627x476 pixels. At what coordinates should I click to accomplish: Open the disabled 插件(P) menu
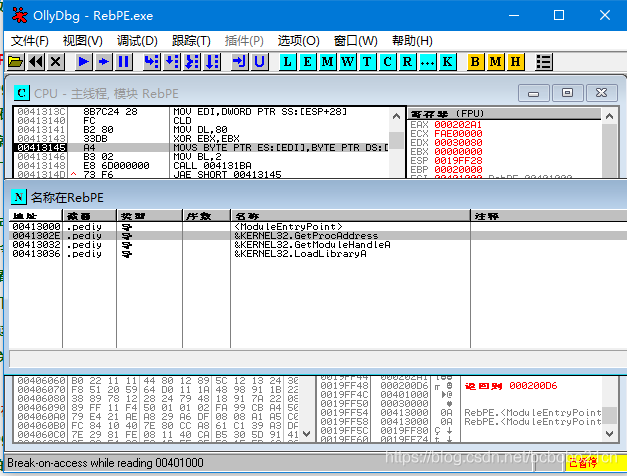(244, 41)
